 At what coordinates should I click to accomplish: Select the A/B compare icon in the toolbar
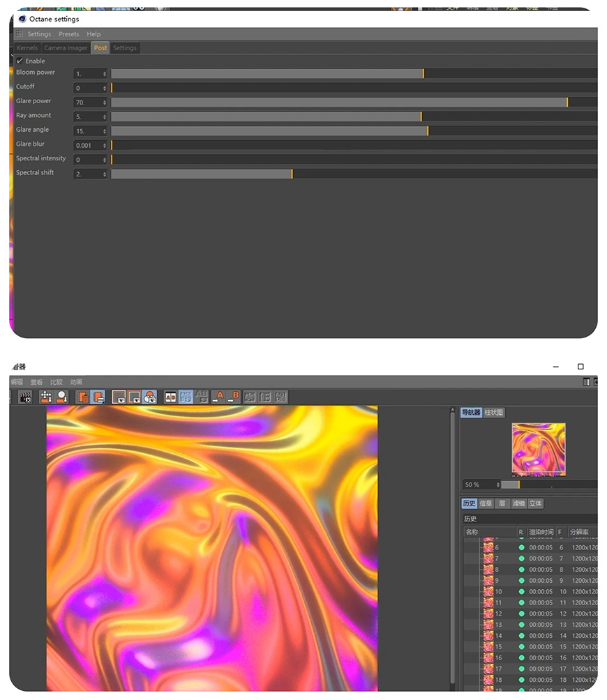(x=170, y=397)
